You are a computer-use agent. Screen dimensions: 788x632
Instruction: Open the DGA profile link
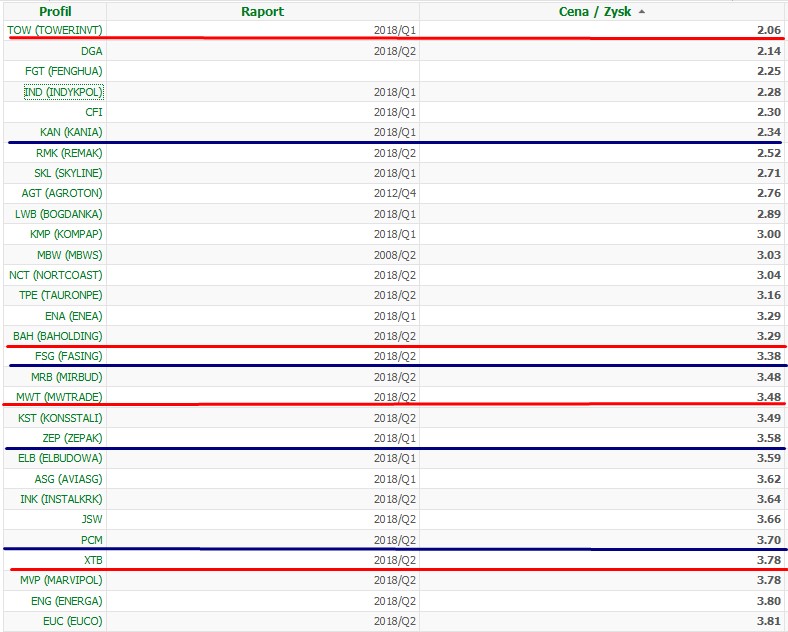point(91,51)
